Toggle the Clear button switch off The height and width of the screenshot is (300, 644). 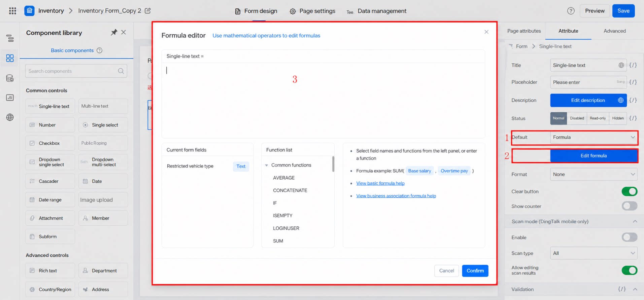tap(629, 191)
